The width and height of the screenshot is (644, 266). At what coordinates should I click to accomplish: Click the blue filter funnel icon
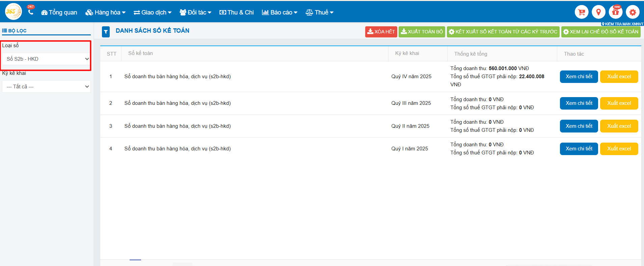[106, 32]
